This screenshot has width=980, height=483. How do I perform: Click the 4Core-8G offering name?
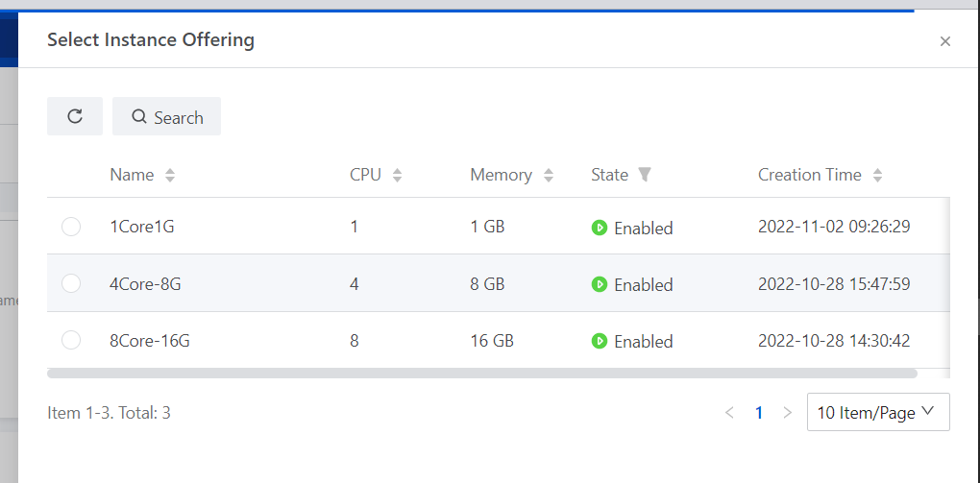click(146, 284)
